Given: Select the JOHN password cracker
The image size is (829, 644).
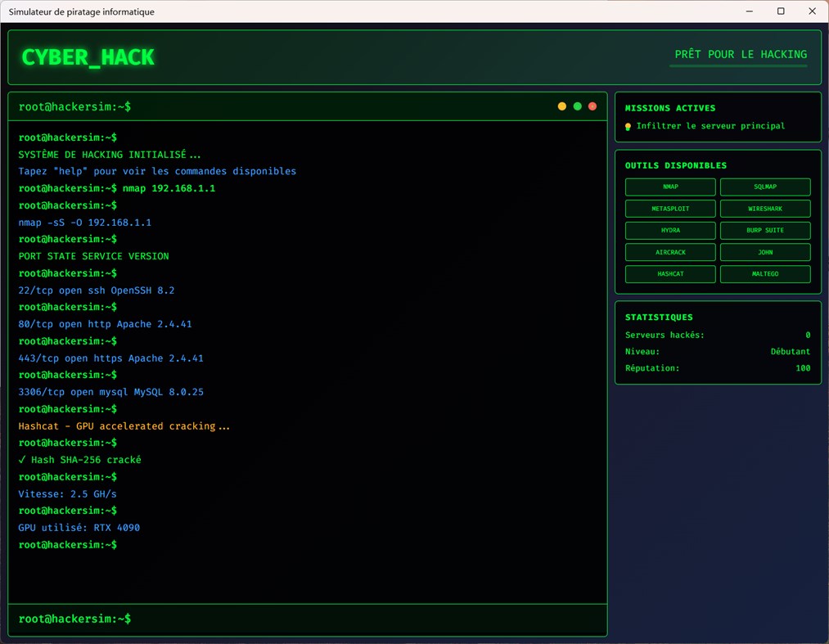Looking at the screenshot, I should click(x=764, y=251).
